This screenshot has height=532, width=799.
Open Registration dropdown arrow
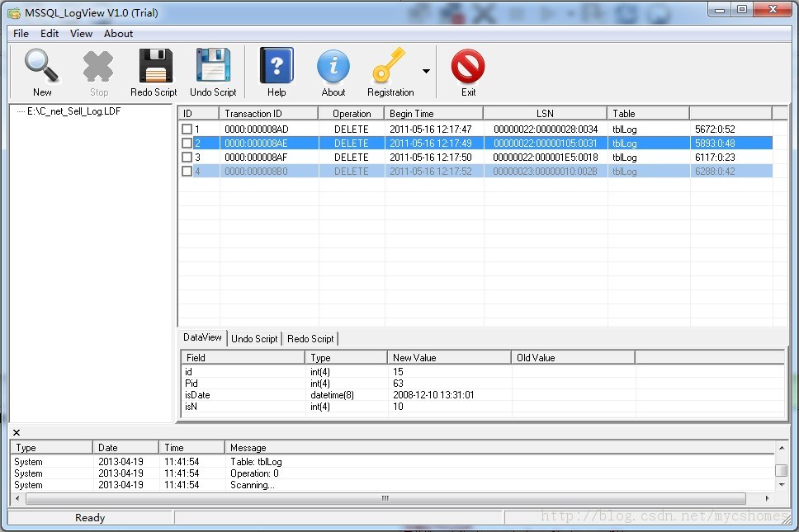tap(426, 71)
